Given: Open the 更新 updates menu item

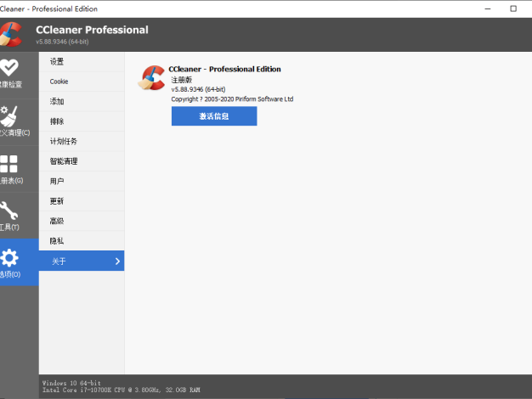Looking at the screenshot, I should [x=82, y=201].
